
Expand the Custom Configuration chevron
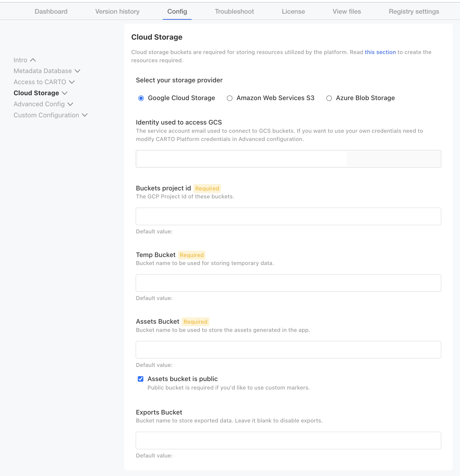[x=85, y=115]
